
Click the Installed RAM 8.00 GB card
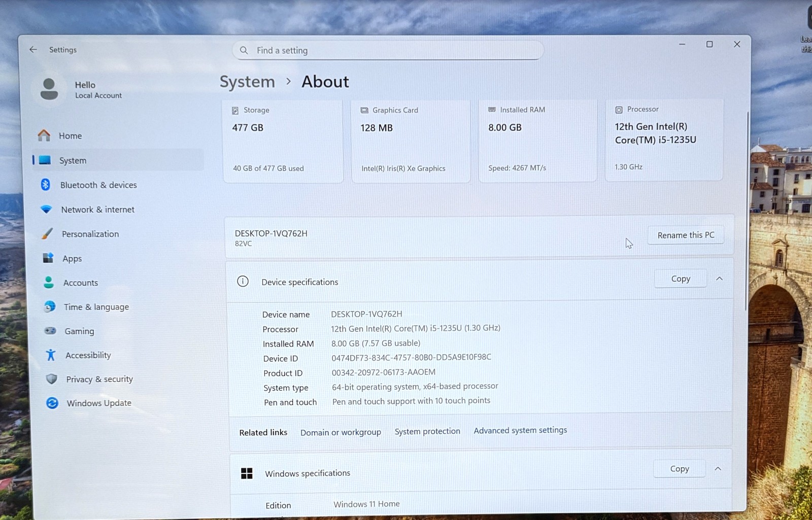[x=537, y=140]
